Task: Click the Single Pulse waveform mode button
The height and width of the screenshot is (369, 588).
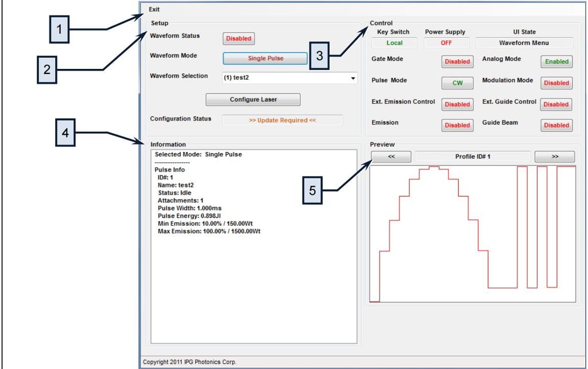Action: click(x=265, y=58)
